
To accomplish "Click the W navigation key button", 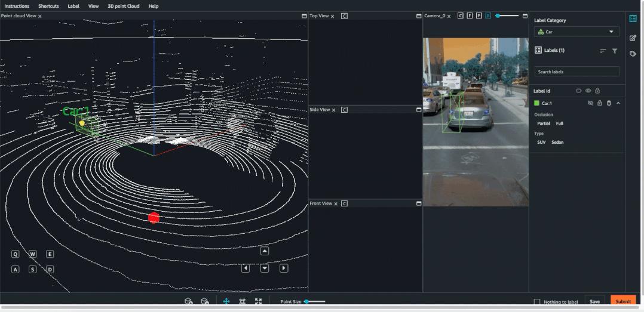I will pos(32,254).
